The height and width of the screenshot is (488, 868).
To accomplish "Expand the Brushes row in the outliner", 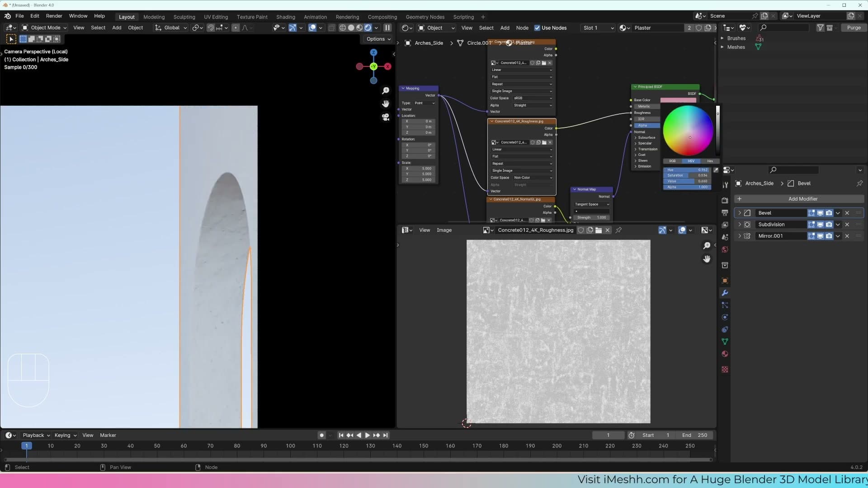I will tap(722, 38).
